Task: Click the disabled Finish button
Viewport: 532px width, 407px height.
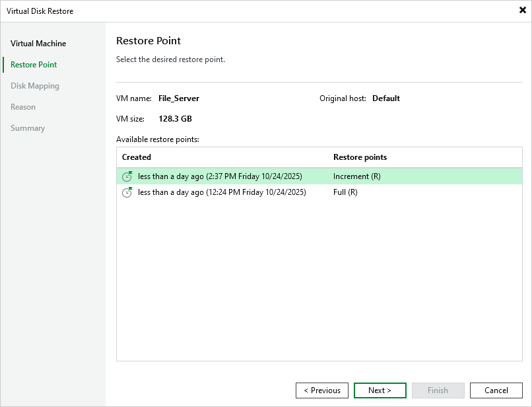Action: click(438, 390)
